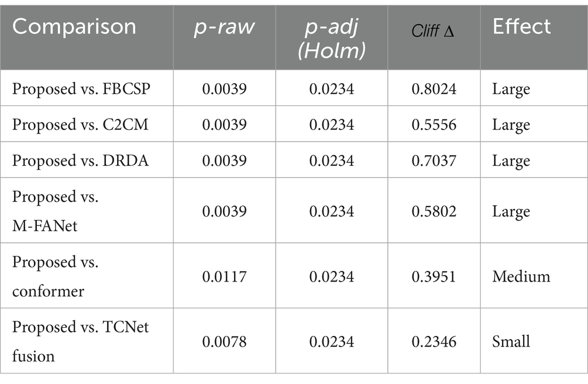Click the 0.5556 value in C2CM row
Screen dimensions: 588x384
coord(434,125)
